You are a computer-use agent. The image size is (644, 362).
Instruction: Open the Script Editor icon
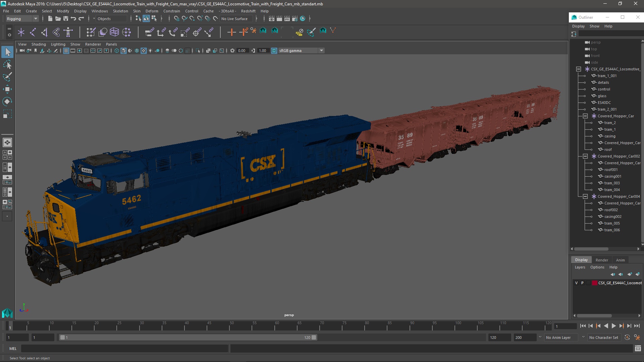pos(638,349)
